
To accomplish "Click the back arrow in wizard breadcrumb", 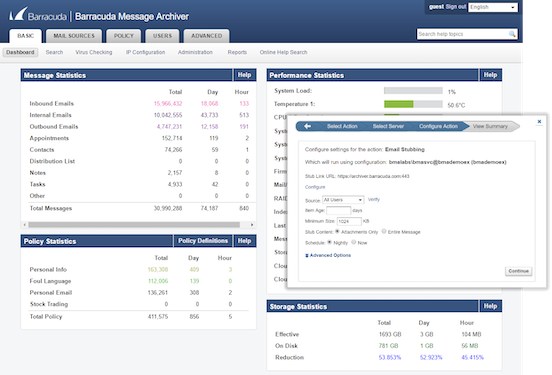I will (x=307, y=126).
